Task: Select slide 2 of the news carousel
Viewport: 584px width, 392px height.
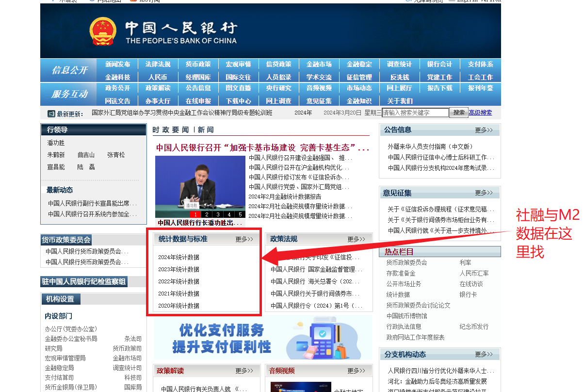Action: [x=206, y=214]
